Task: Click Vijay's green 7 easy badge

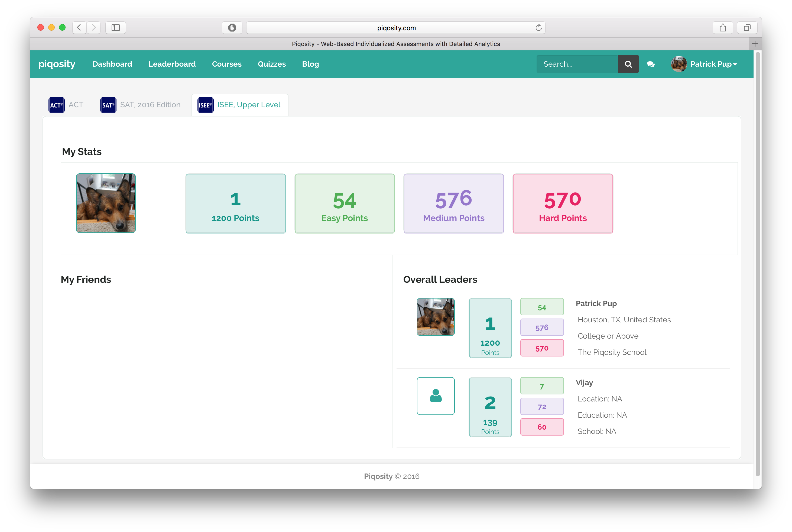Action: [x=542, y=386]
